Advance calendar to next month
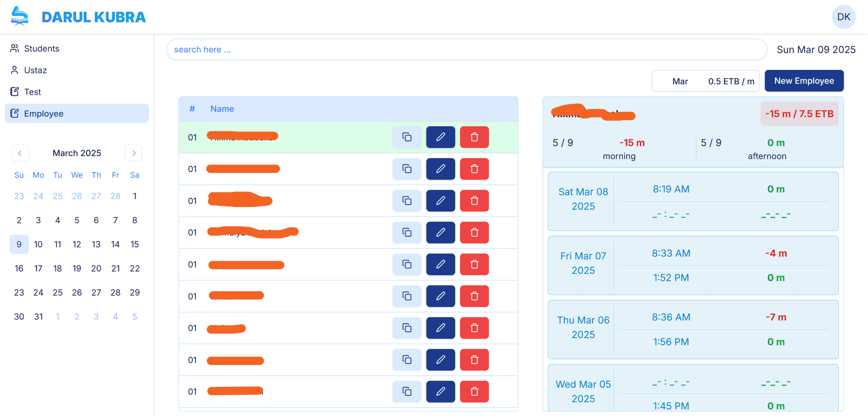This screenshot has width=868, height=416. click(134, 153)
